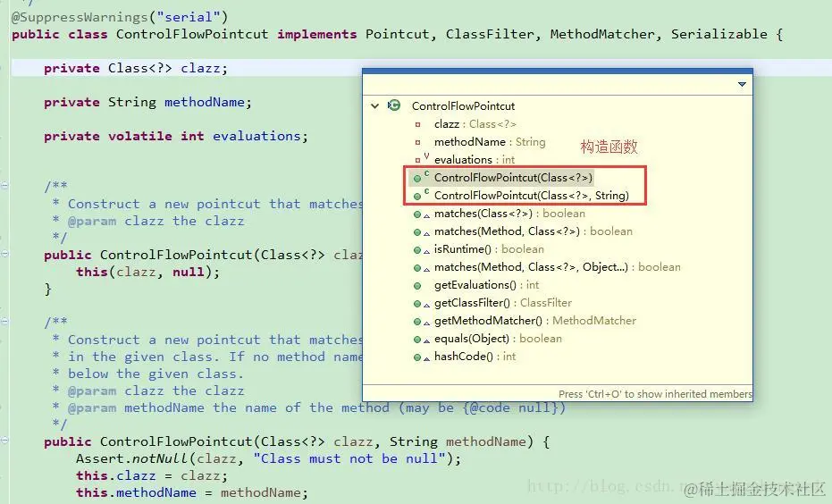Click the 'private String methodName;' code line

click(x=147, y=103)
